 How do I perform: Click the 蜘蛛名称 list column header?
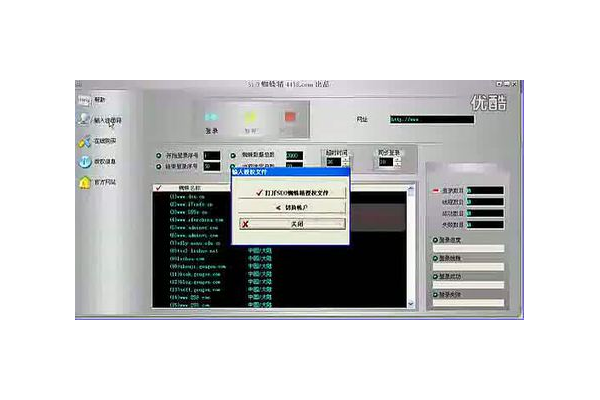[190, 187]
